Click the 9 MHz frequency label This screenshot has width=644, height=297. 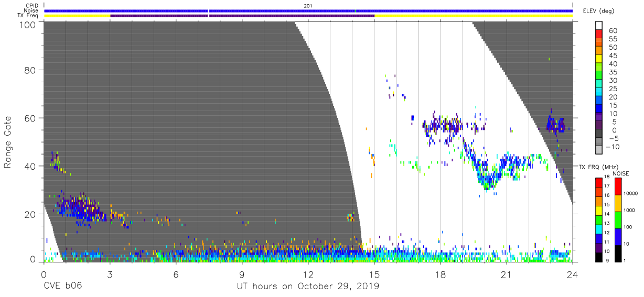click(608, 260)
